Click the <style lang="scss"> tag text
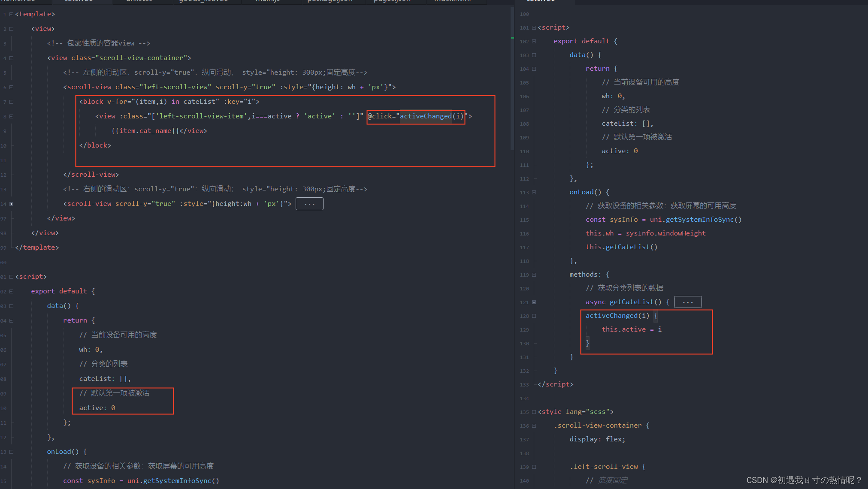 tap(576, 412)
